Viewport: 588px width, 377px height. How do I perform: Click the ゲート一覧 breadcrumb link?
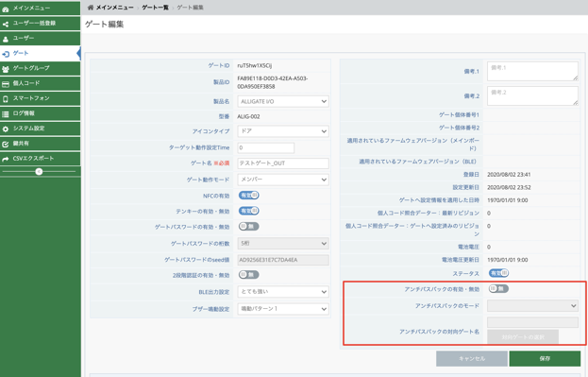tap(155, 8)
